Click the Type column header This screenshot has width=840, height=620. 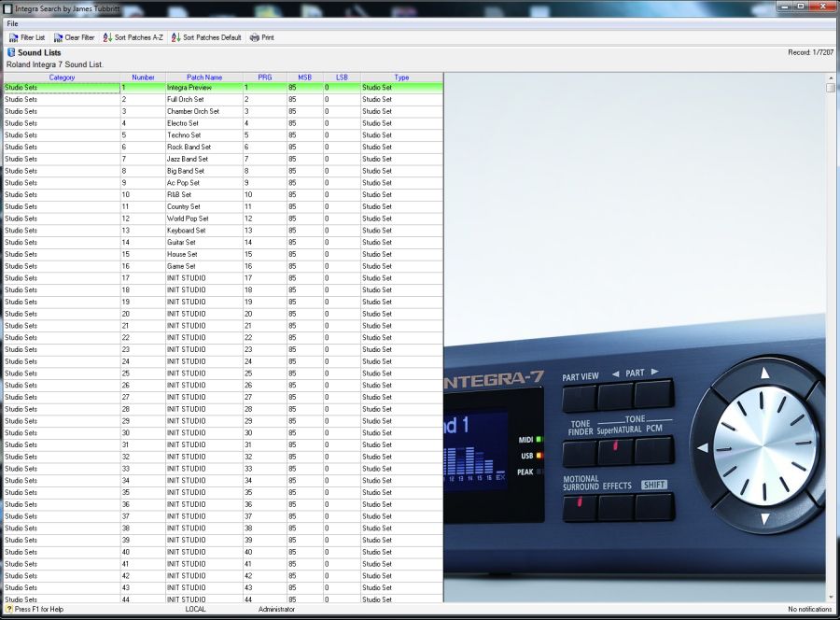[x=401, y=77]
